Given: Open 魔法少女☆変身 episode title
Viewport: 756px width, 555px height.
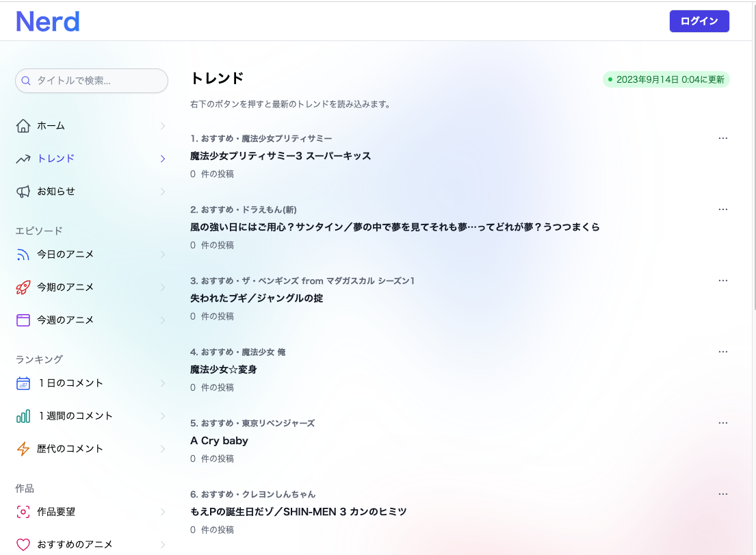Looking at the screenshot, I should [223, 370].
